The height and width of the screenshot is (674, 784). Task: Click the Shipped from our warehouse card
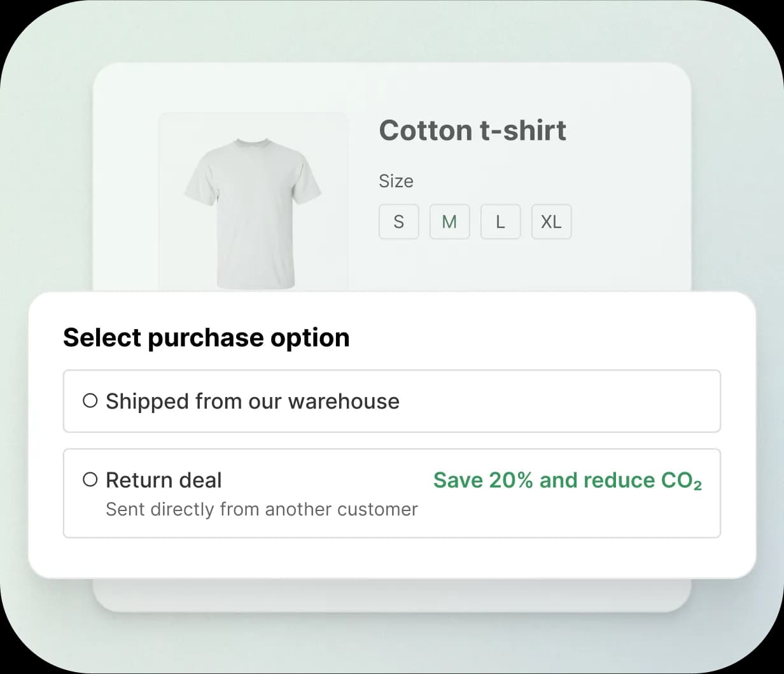click(x=391, y=402)
